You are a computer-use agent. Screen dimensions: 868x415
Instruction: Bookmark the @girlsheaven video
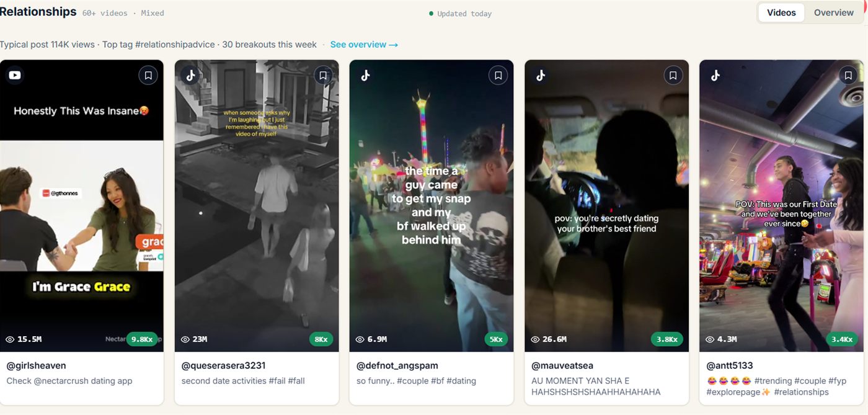[148, 76]
